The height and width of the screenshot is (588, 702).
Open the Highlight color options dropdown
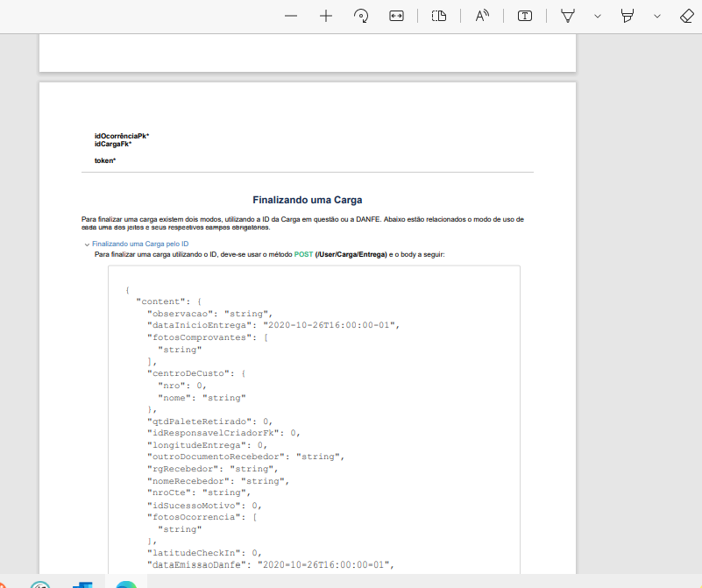pyautogui.click(x=656, y=16)
